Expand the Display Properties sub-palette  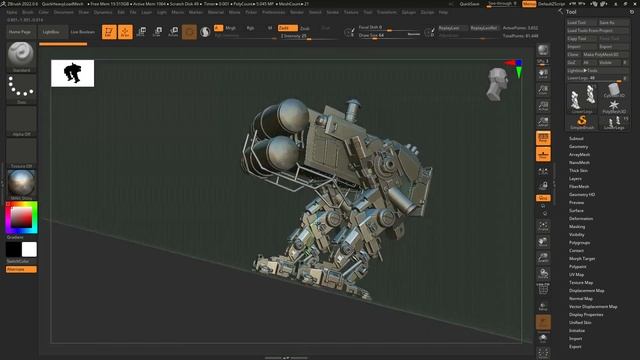point(586,315)
